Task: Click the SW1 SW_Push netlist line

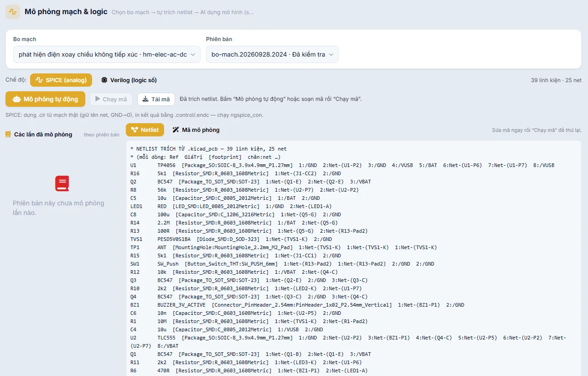Action: click(282, 264)
